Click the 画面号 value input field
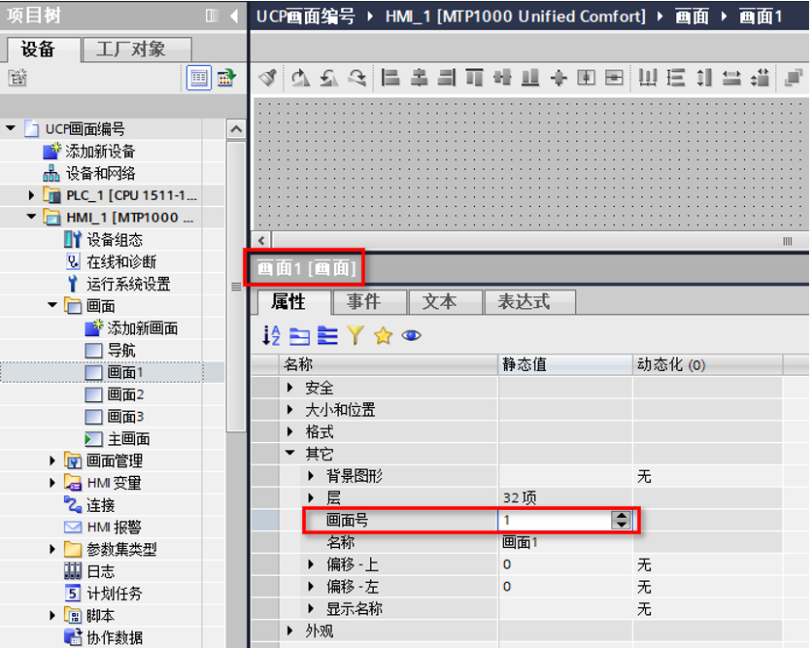This screenshot has width=812, height=648. (554, 521)
